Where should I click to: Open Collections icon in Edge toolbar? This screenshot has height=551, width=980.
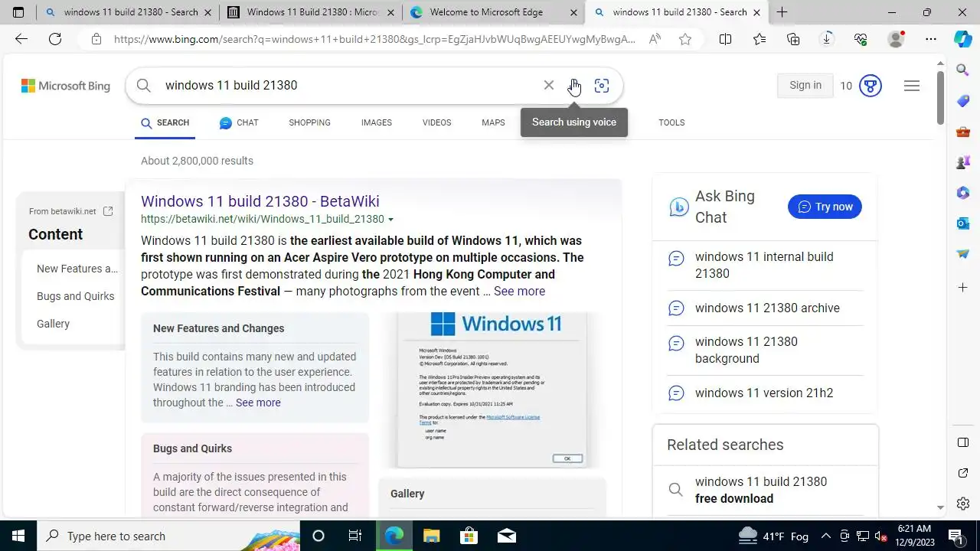point(793,39)
